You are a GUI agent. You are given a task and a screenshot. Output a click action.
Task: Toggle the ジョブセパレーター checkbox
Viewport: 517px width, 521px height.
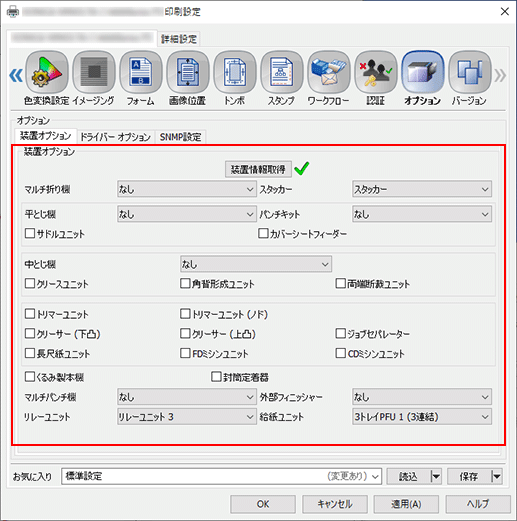click(x=340, y=333)
